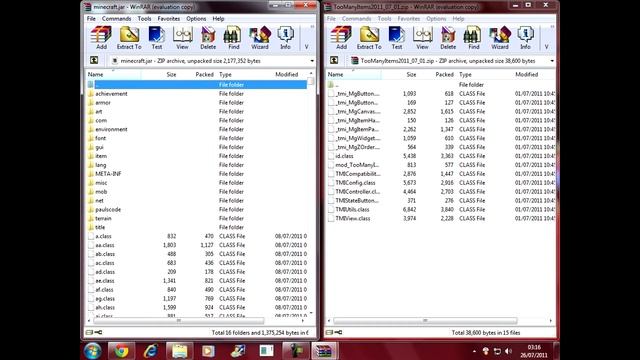Click horizontal scrollbar in TooManyItems file list
The image size is (640, 360).
(425, 321)
